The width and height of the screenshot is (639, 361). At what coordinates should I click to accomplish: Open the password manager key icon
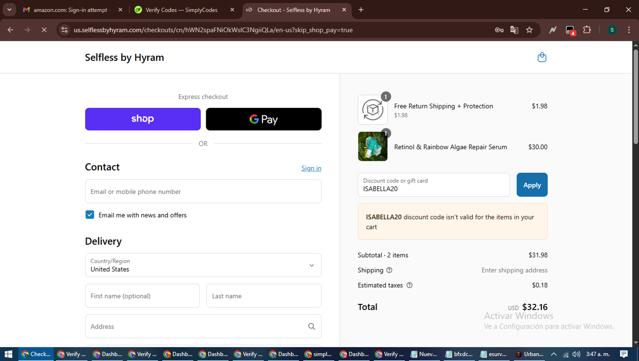tap(499, 30)
